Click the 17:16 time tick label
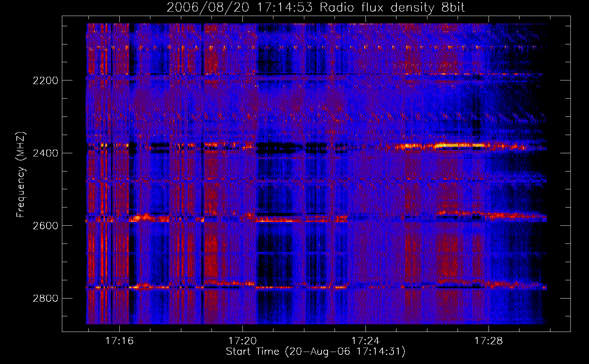 pyautogui.click(x=119, y=341)
